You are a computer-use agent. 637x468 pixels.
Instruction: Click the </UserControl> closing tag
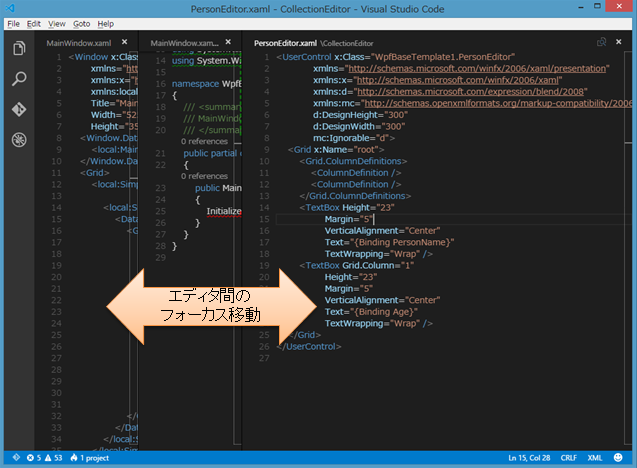pos(309,347)
